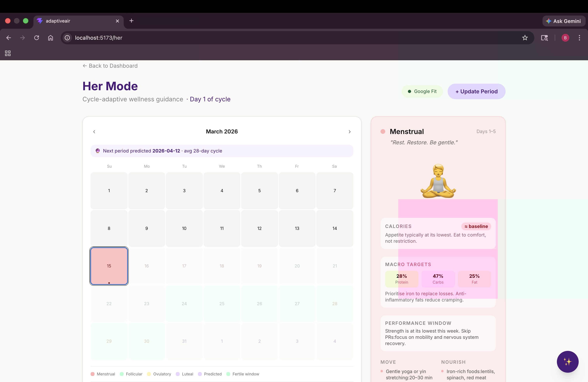Image resolution: width=588 pixels, height=382 pixels.
Task: Click the sparkle AI assistant floating button
Action: (x=568, y=362)
